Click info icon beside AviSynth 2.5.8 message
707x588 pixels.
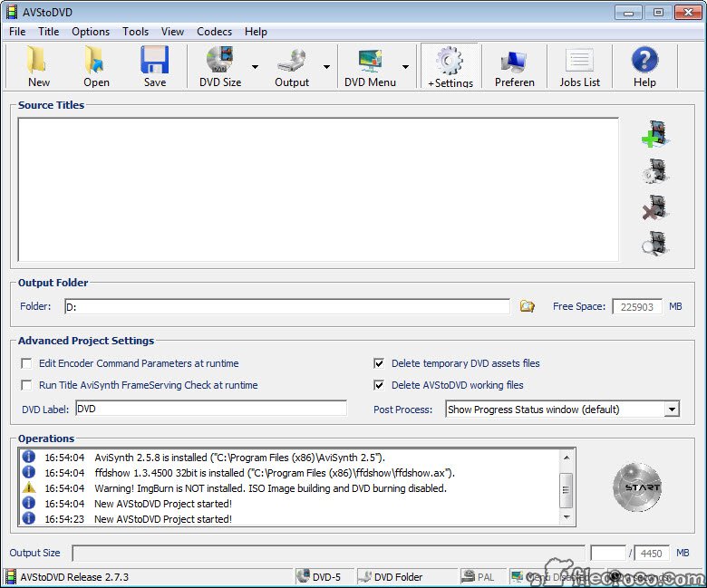click(29, 457)
